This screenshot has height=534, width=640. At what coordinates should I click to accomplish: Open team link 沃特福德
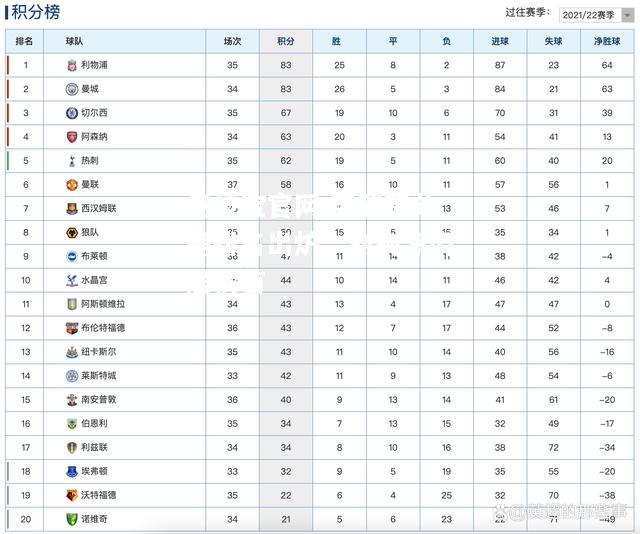pyautogui.click(x=99, y=495)
